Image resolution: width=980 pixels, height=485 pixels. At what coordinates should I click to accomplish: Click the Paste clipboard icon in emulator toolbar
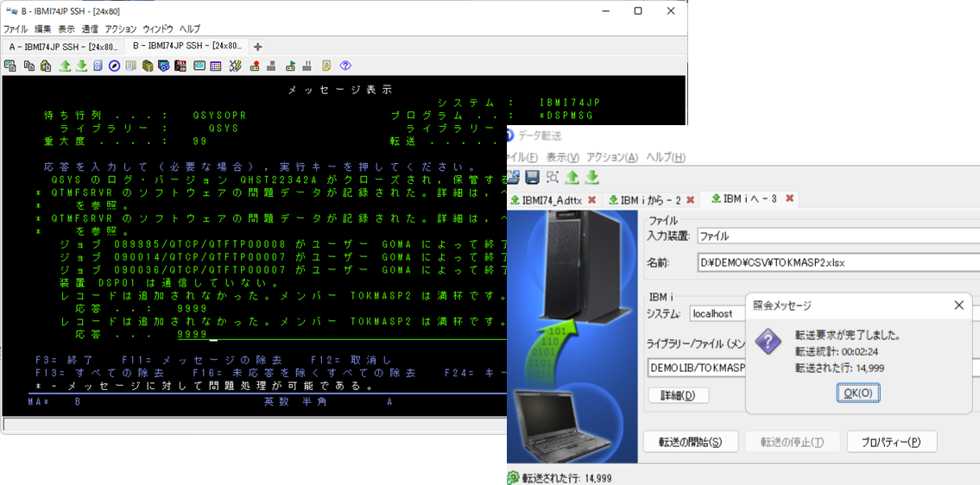(45, 66)
